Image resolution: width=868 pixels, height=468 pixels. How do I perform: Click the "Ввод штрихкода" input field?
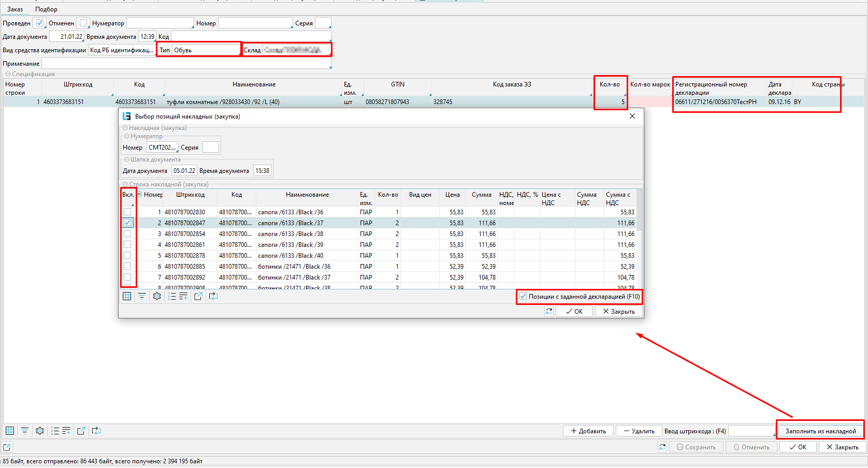(x=751, y=431)
